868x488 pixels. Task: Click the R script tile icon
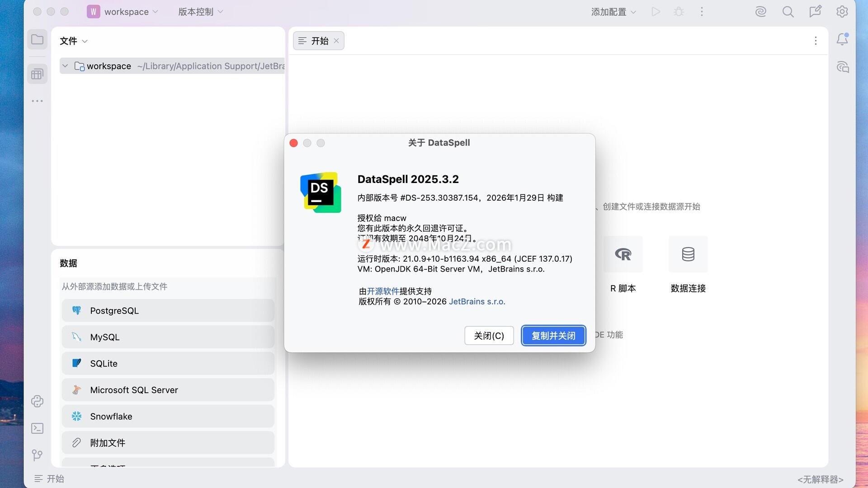(x=623, y=254)
